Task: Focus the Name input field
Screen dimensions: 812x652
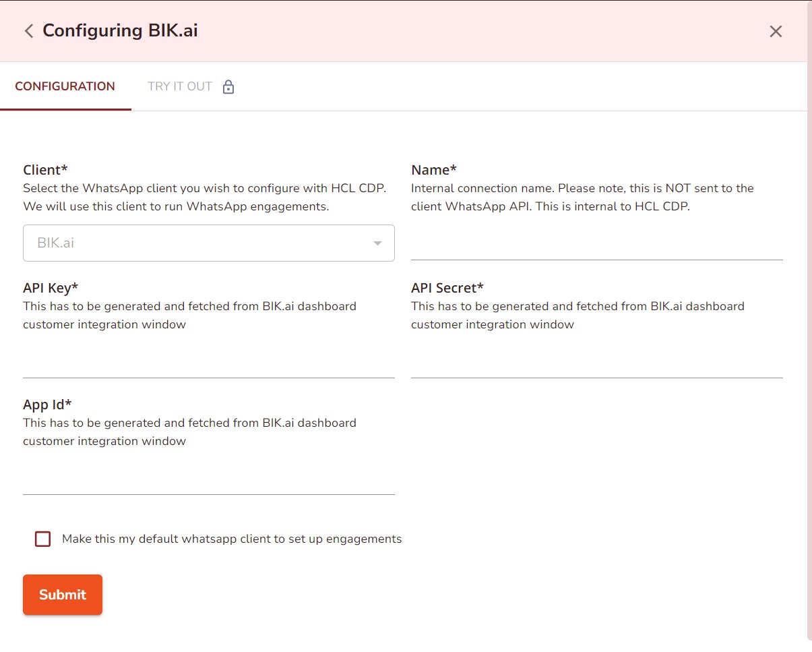Action: 596,246
